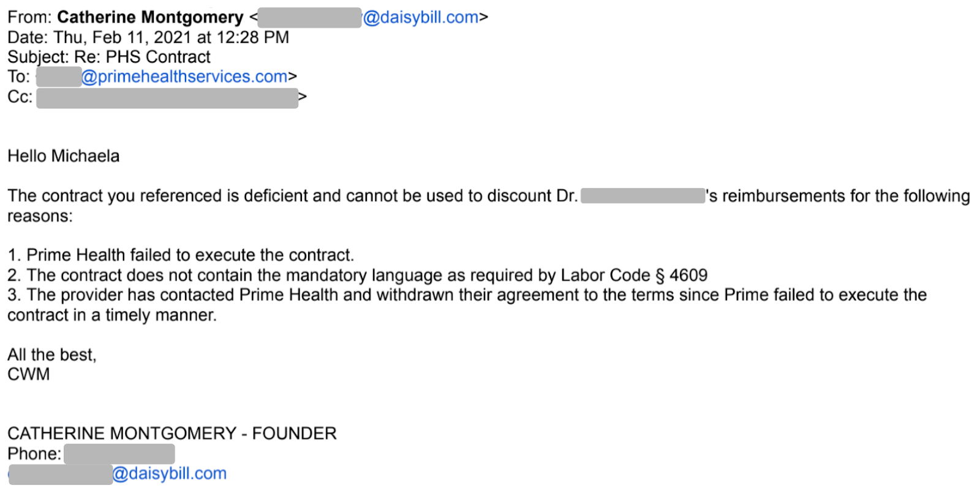This screenshot has width=980, height=494.
Task: Click the CATHERINE MONTGOMERY - FOUNDER signature title
Action: click(172, 433)
